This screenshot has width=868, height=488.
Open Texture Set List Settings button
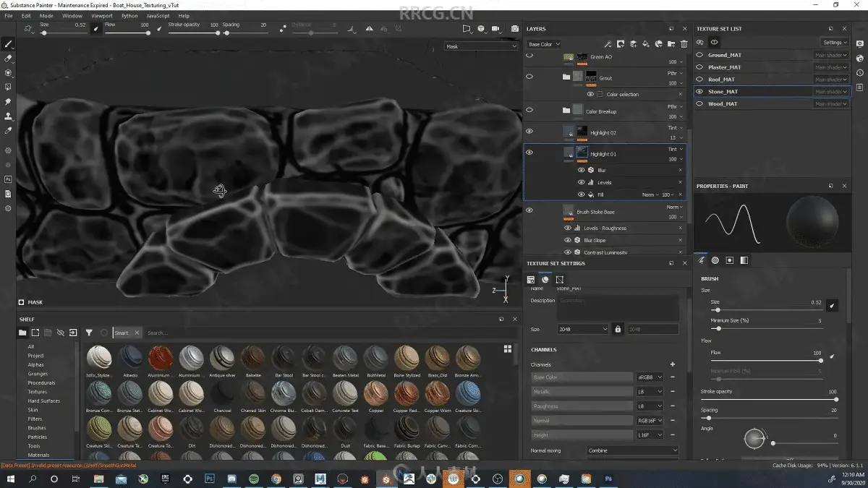(835, 43)
